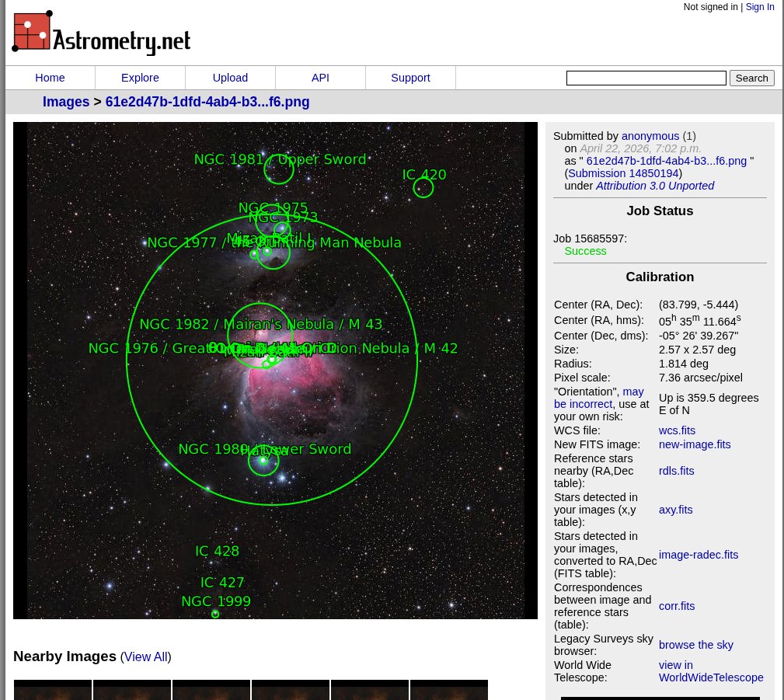The width and height of the screenshot is (784, 700).
Task: Return to the Images listing
Action: pos(66,102)
